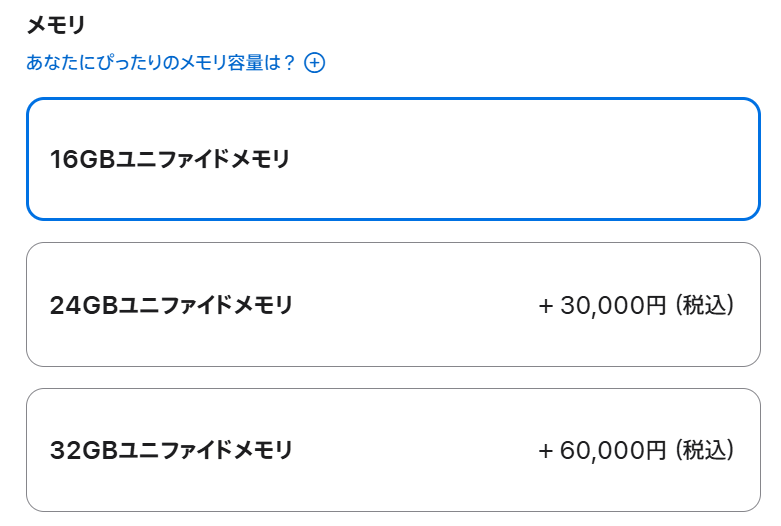This screenshot has height=526, width=781.
Task: Click the plus sign before 30,000円
Action: [x=545, y=306]
